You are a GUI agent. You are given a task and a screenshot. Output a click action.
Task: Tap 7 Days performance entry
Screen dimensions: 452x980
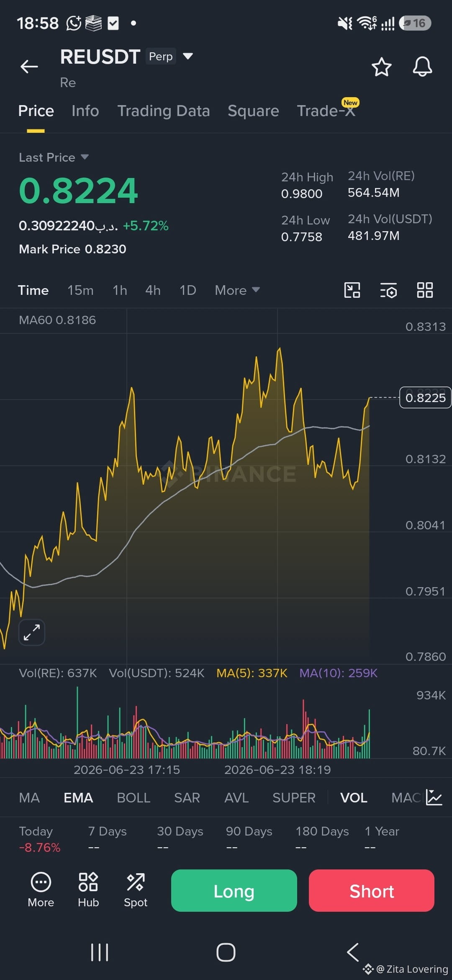coord(107,839)
